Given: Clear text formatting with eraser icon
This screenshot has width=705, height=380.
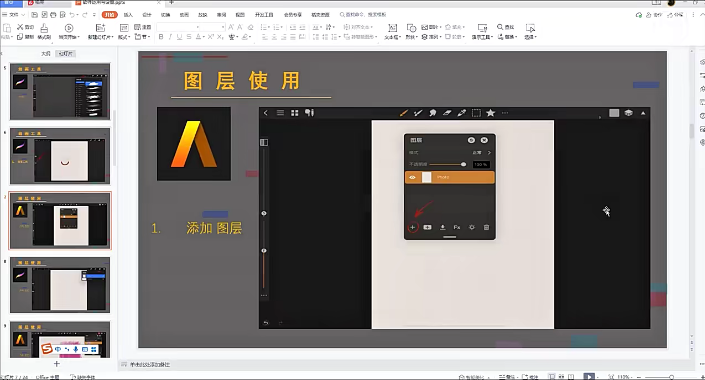Looking at the screenshot, I should tap(250, 27).
